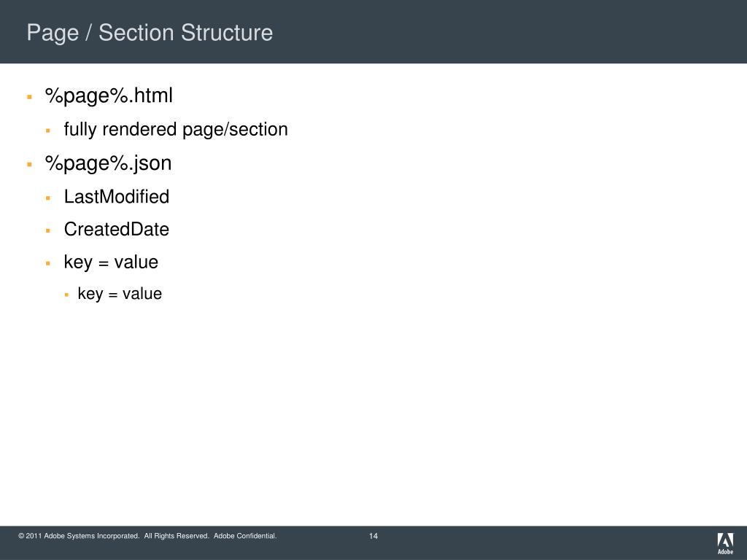
Task: Click the 'CreatedDate' sub-bullet
Action: [x=117, y=230]
